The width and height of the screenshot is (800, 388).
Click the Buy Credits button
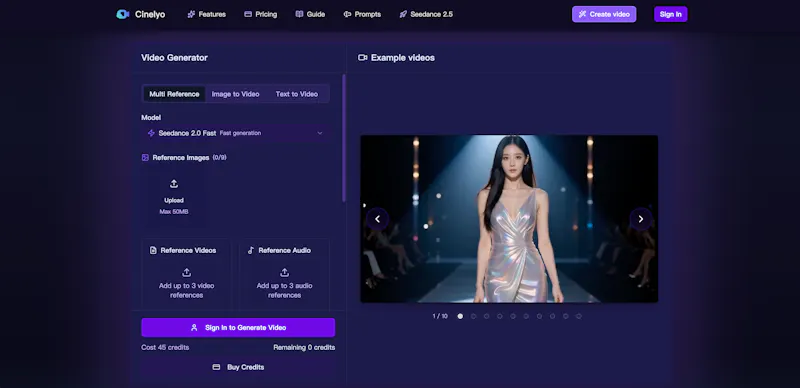tap(238, 367)
